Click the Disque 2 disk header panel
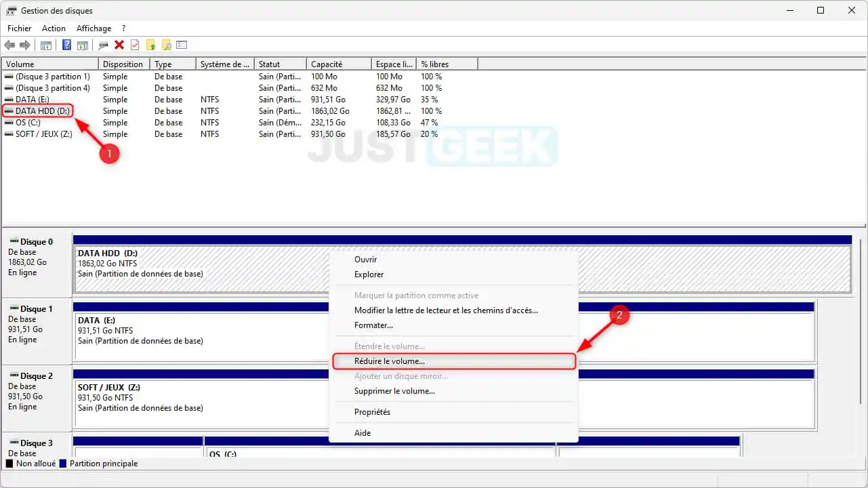The width and height of the screenshot is (868, 488). click(x=37, y=399)
